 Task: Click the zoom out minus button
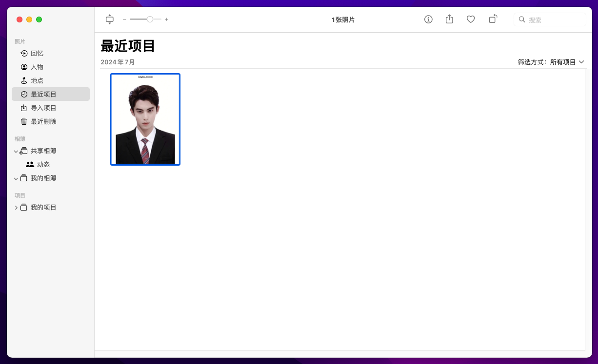124,19
